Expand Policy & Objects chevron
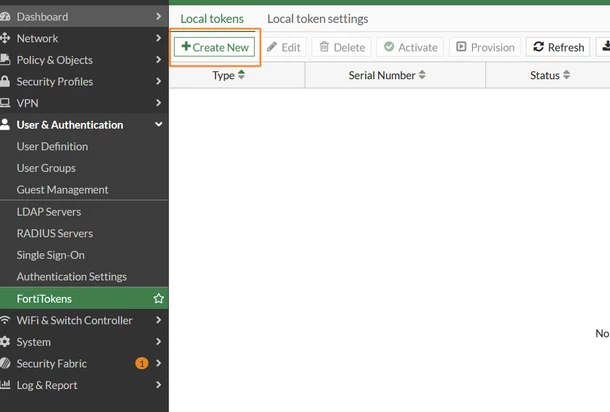Image resolution: width=610 pixels, height=412 pixels. point(158,60)
